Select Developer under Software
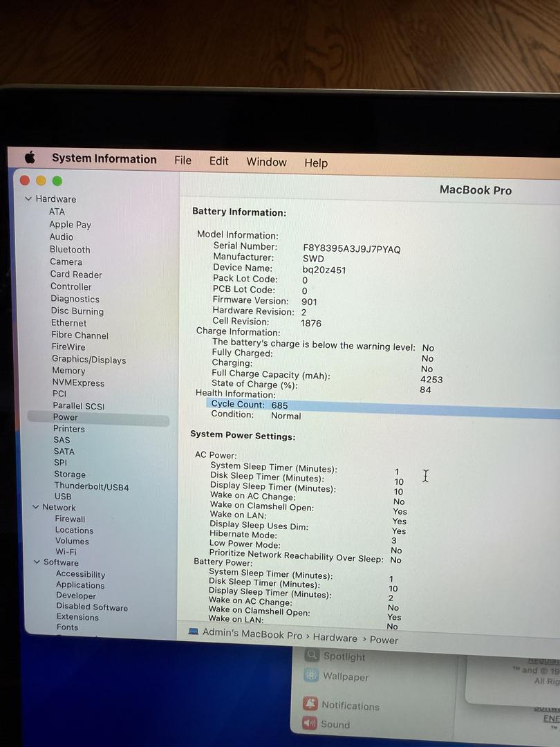Viewport: 560px width, 747px height. coord(76,596)
